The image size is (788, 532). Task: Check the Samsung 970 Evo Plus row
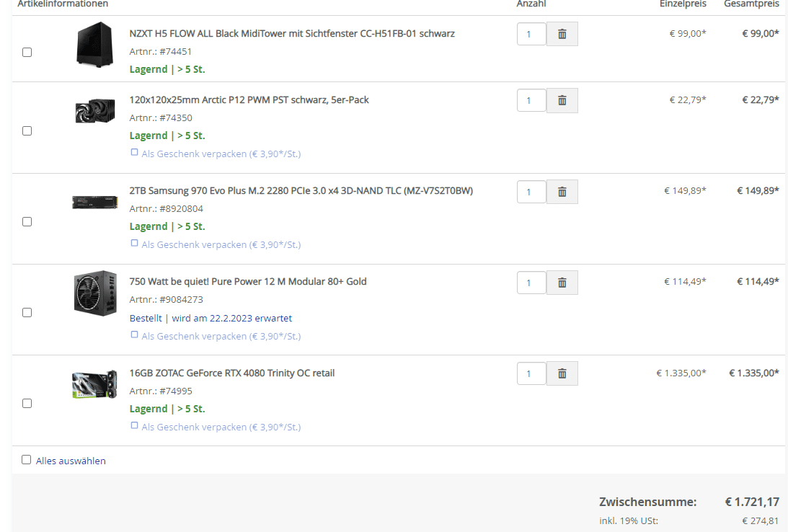pyautogui.click(x=27, y=221)
